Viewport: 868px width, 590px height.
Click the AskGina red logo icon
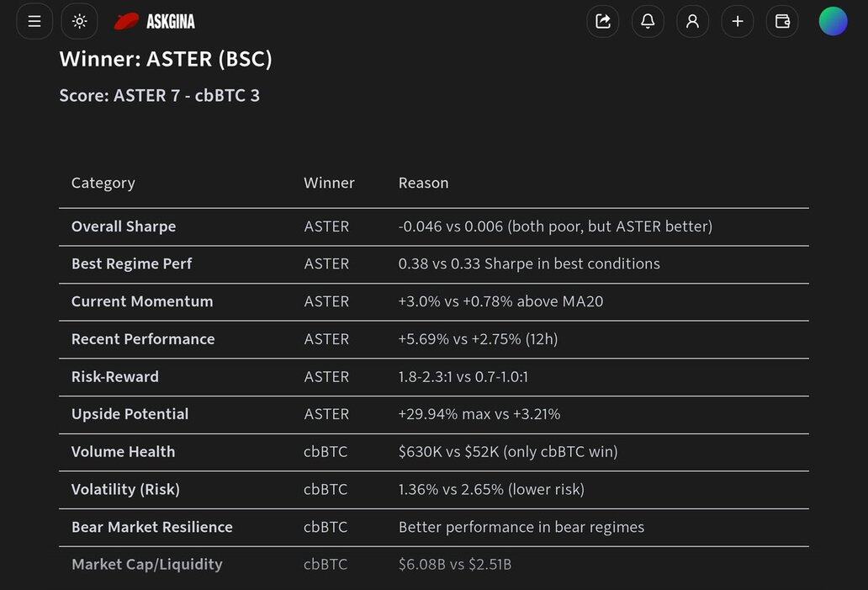126,21
